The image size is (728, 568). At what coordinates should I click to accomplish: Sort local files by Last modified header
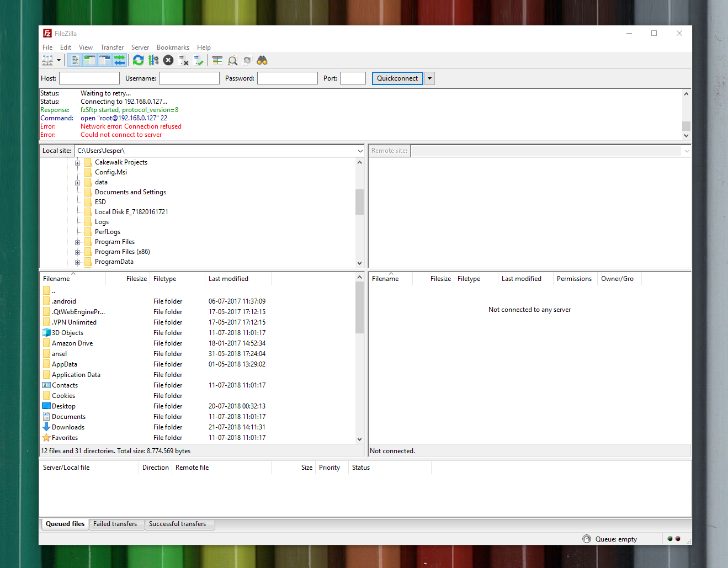pos(229,279)
